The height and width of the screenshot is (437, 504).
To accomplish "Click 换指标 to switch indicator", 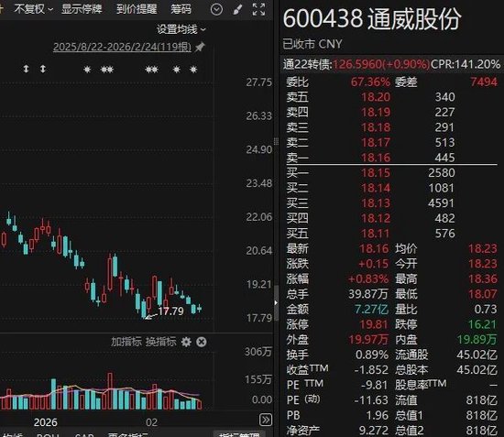I will tap(160, 342).
